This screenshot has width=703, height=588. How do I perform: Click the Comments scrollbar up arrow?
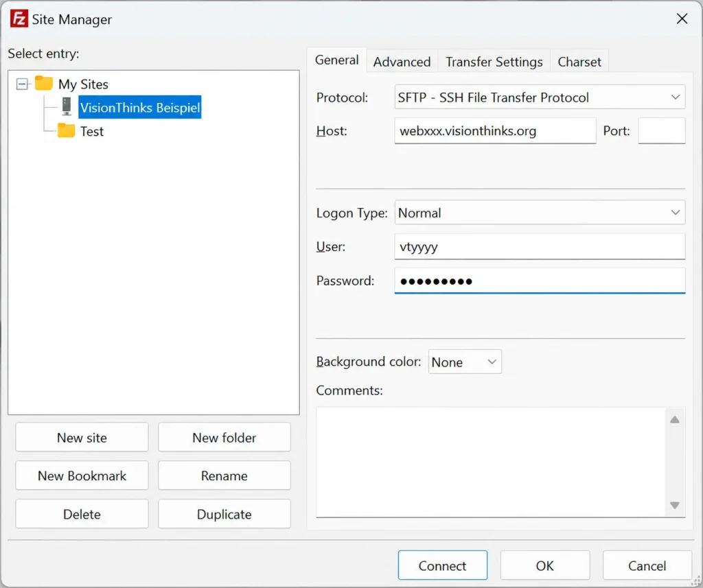coord(675,419)
